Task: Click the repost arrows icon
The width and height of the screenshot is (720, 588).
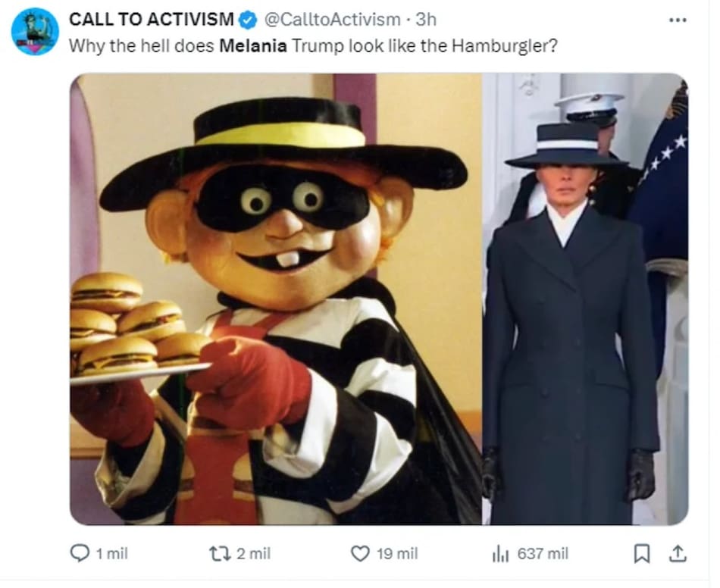Action: pyautogui.click(x=220, y=554)
